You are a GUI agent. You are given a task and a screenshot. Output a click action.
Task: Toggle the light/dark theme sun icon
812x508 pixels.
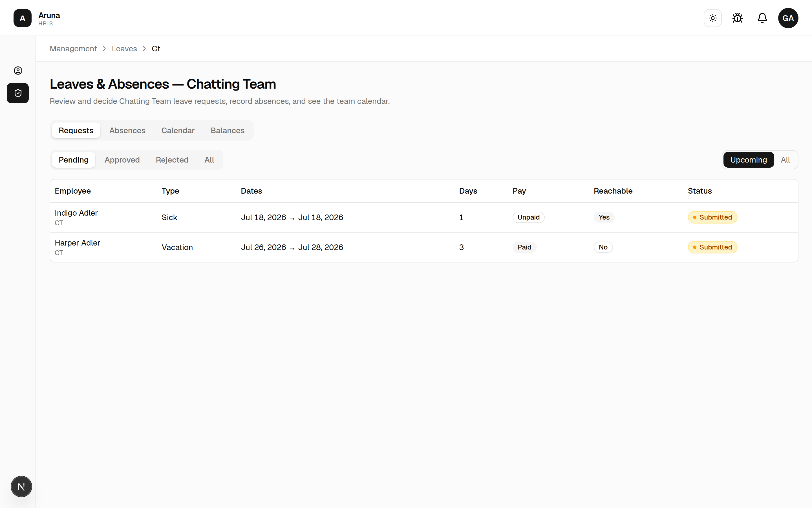coord(713,18)
